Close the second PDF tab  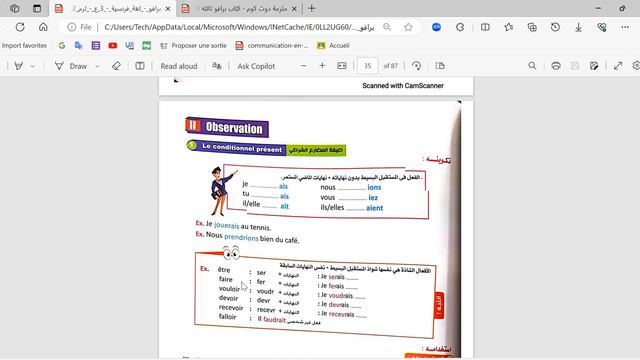pos(294,9)
